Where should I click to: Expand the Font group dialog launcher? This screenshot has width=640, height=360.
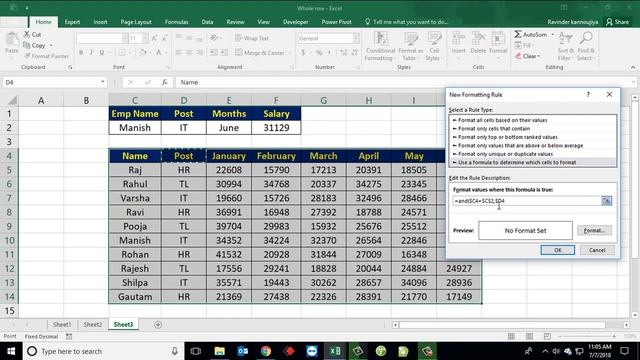(x=168, y=67)
